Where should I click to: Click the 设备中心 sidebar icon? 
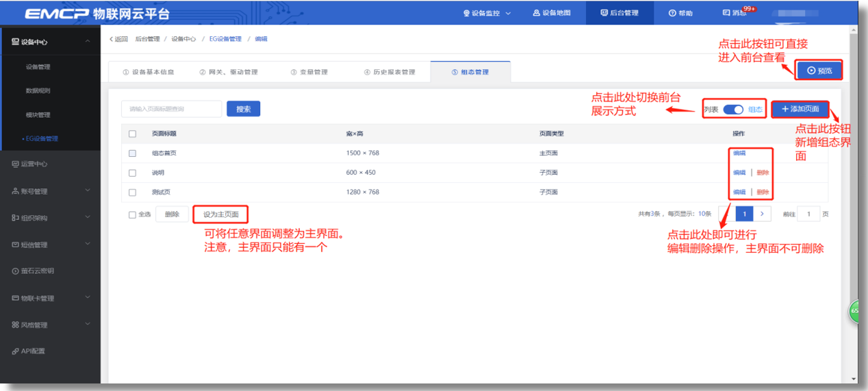click(x=15, y=42)
